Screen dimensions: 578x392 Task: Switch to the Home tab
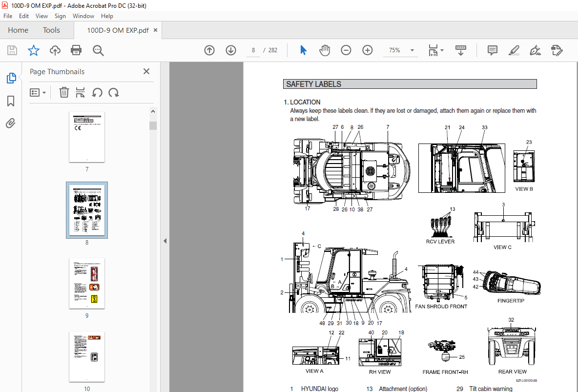(18, 30)
